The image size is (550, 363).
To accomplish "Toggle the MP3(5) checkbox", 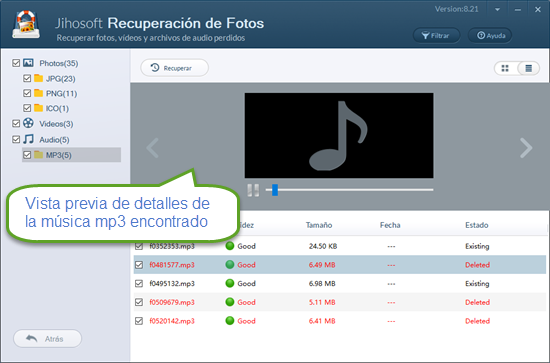I will click(x=27, y=155).
